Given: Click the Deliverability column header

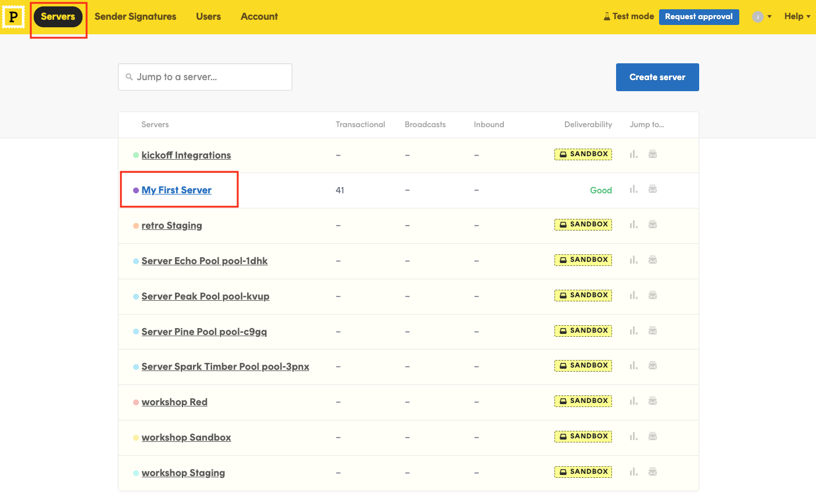Looking at the screenshot, I should tap(588, 124).
